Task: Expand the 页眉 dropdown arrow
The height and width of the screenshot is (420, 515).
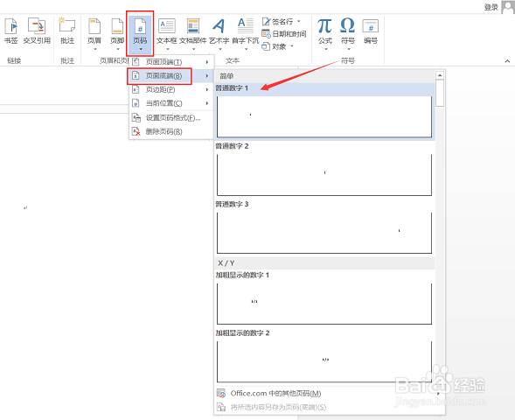Action: tap(95, 49)
